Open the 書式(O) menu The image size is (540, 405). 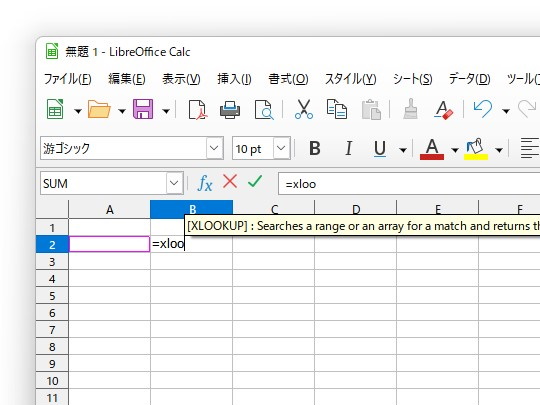[288, 79]
